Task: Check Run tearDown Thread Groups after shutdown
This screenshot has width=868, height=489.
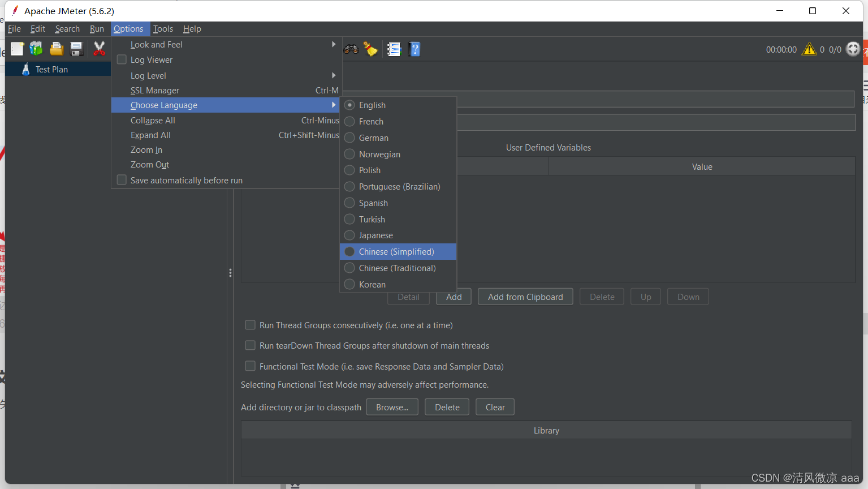Action: point(250,345)
